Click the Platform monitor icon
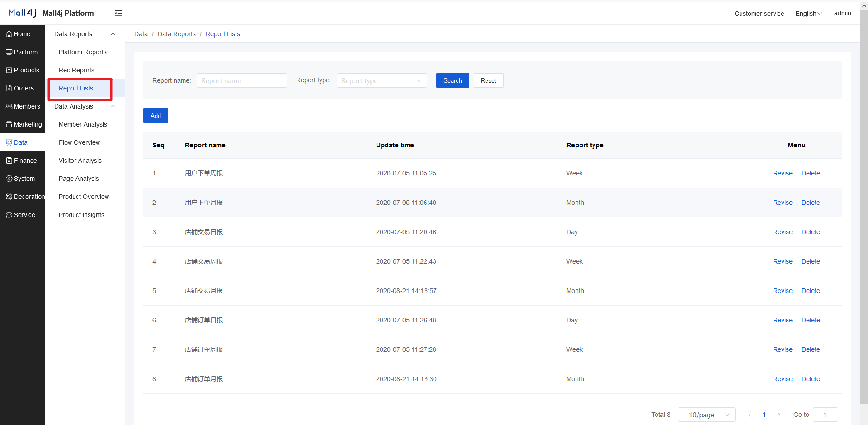This screenshot has height=425, width=868. pos(9,52)
